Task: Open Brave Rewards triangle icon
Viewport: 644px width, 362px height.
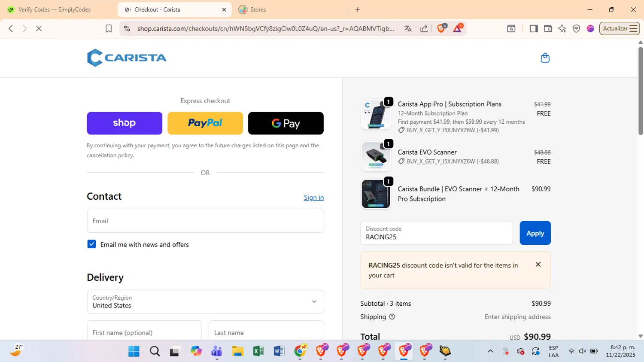Action: [x=457, y=28]
